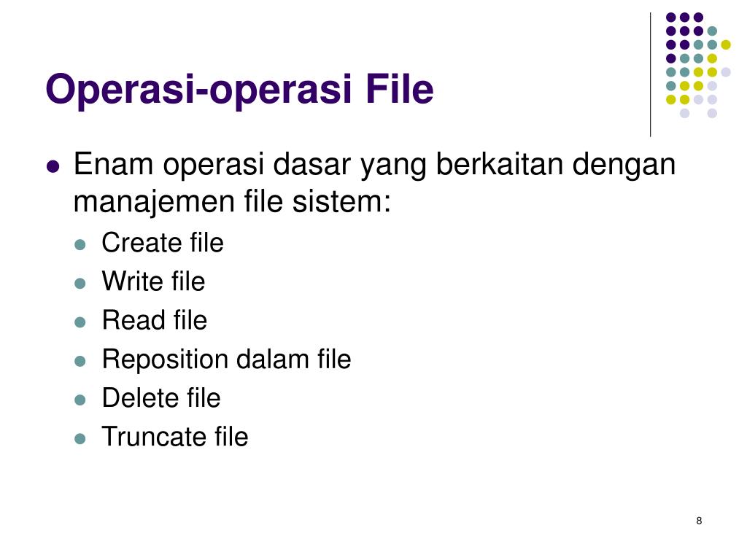Click the Read file list item
The width and height of the screenshot is (747, 560).
coord(155,320)
